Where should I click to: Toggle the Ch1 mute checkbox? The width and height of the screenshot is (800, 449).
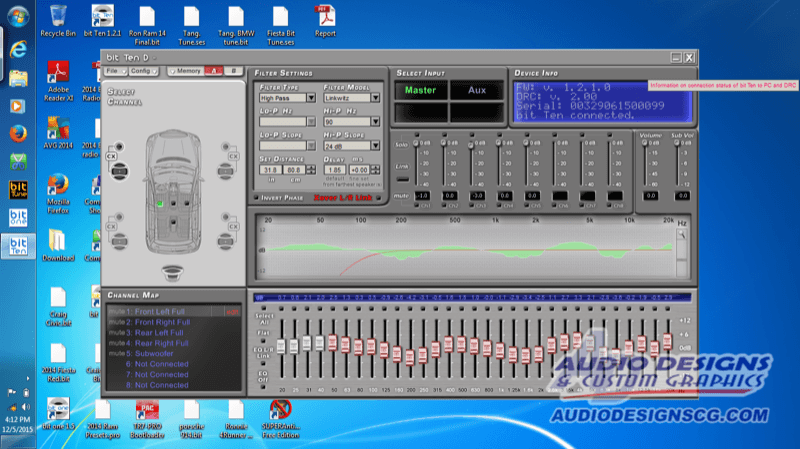(x=416, y=206)
